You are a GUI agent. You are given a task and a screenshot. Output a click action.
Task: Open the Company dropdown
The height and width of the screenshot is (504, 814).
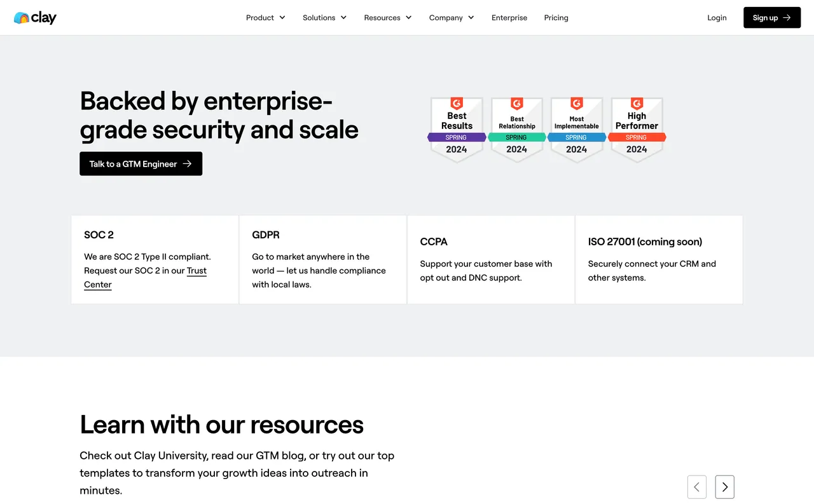pyautogui.click(x=451, y=18)
